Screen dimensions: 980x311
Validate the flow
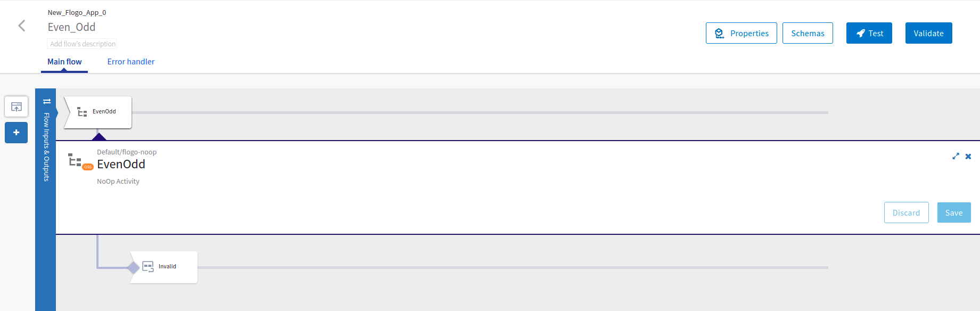(928, 33)
